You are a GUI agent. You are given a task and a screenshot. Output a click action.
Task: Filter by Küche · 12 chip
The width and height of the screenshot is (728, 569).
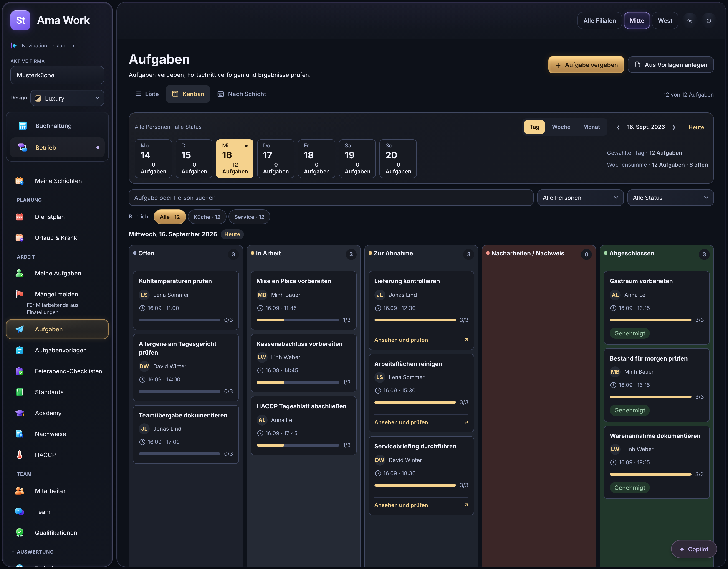tap(207, 217)
